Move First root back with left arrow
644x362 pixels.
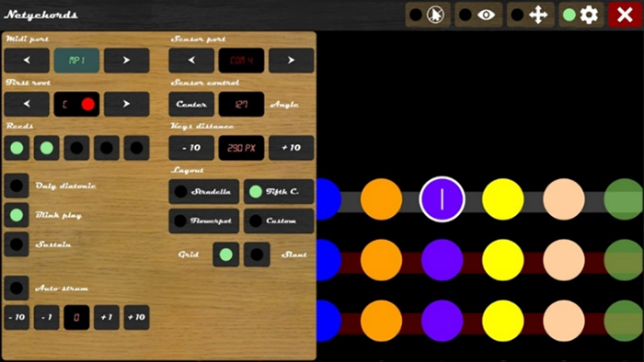pyautogui.click(x=27, y=104)
